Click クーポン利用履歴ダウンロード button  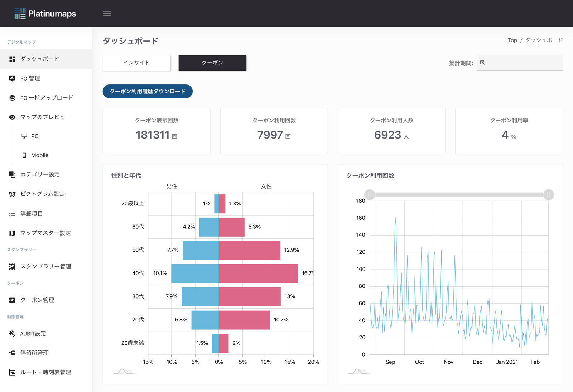pos(148,91)
